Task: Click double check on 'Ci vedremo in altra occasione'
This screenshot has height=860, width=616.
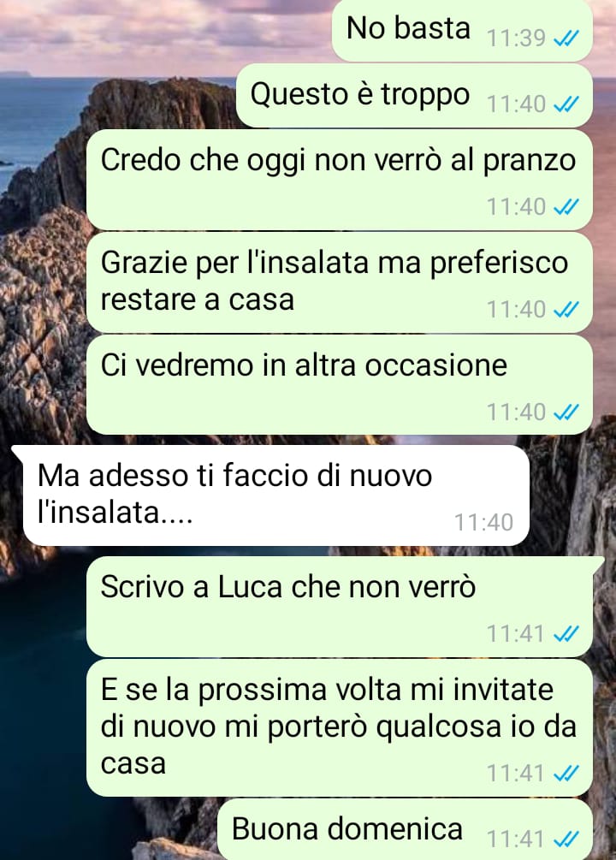Action: tap(566, 412)
